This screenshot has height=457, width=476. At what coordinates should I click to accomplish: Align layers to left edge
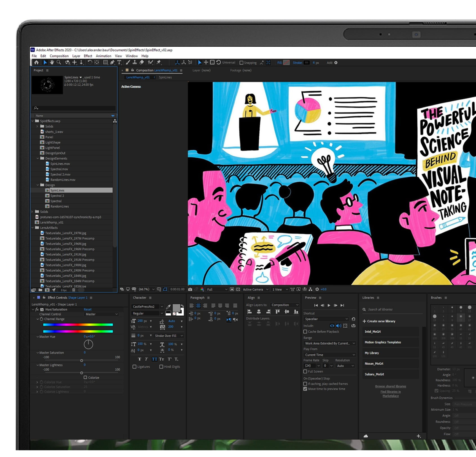pos(249,312)
